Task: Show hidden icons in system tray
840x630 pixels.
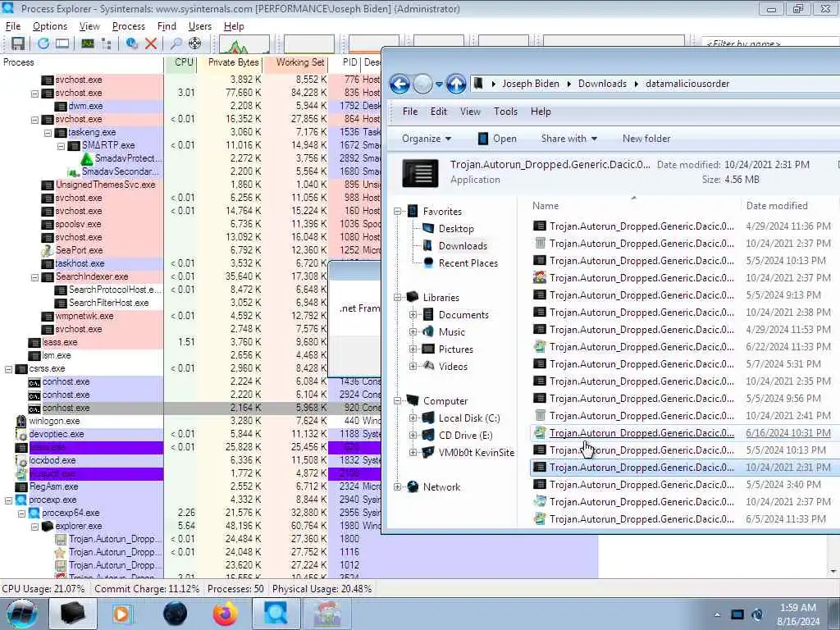Action: point(717,615)
